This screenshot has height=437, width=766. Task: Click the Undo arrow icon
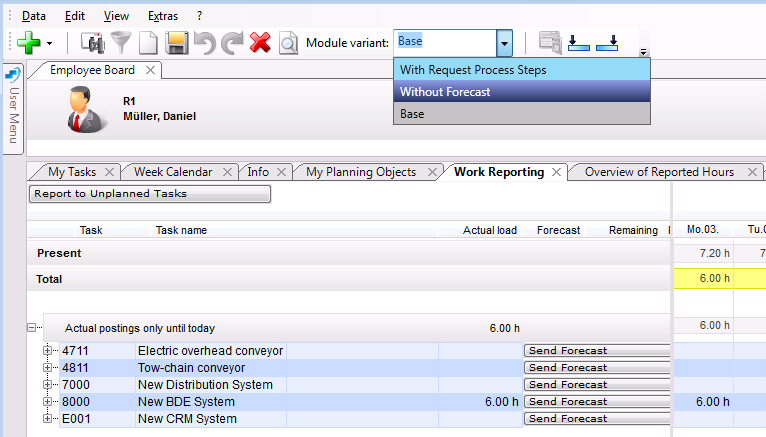205,43
